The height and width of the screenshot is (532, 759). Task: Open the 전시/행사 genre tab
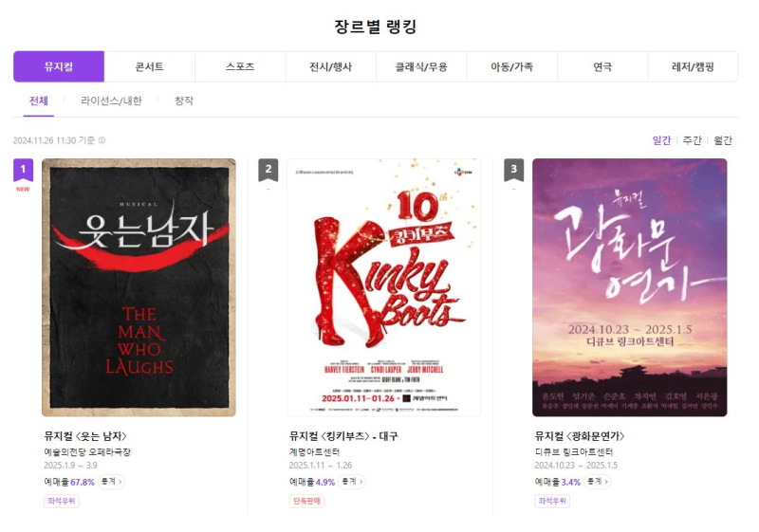(x=330, y=66)
